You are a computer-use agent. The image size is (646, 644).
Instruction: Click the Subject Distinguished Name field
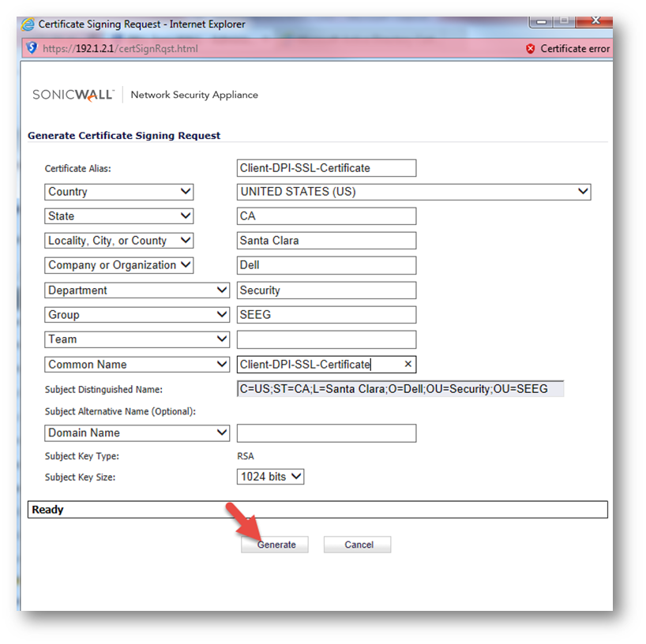pos(400,389)
